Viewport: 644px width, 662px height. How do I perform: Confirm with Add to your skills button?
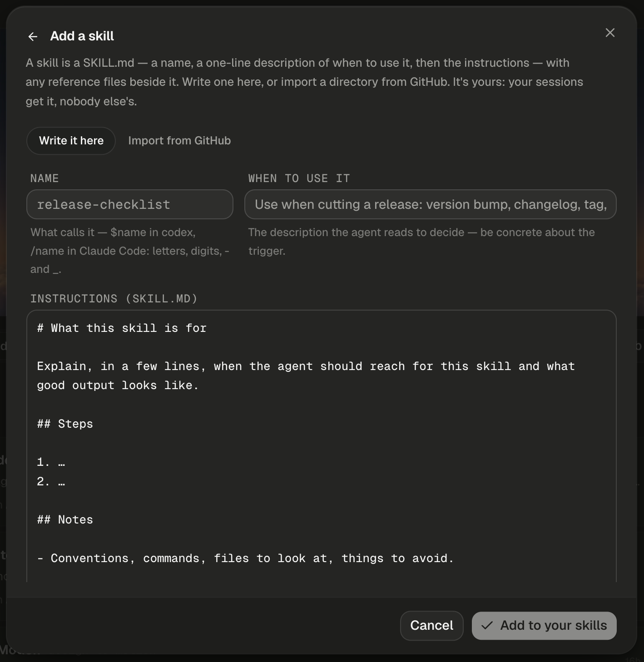(544, 626)
